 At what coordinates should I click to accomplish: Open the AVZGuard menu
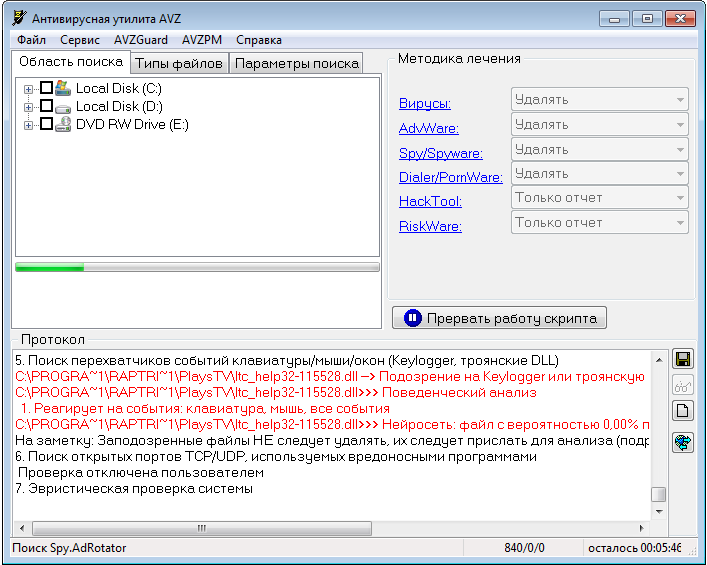[141, 40]
